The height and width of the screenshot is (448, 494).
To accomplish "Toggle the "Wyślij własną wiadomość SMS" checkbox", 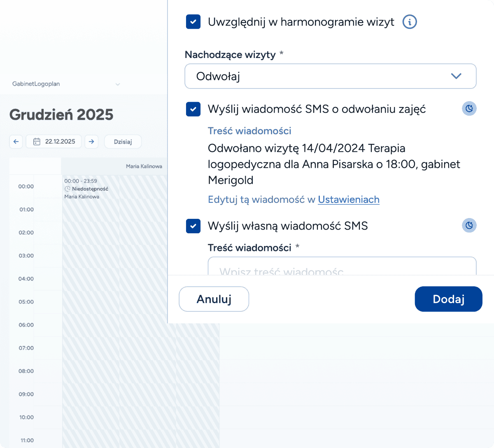I will [193, 226].
